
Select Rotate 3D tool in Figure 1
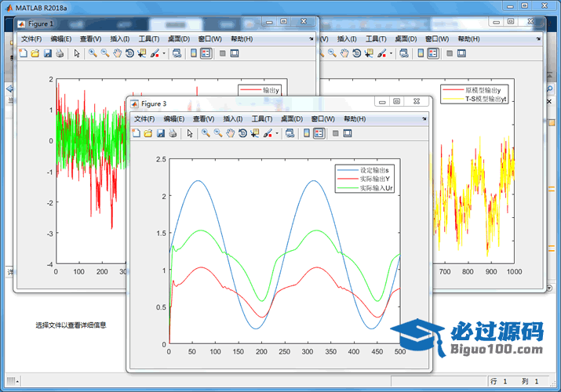tap(129, 53)
